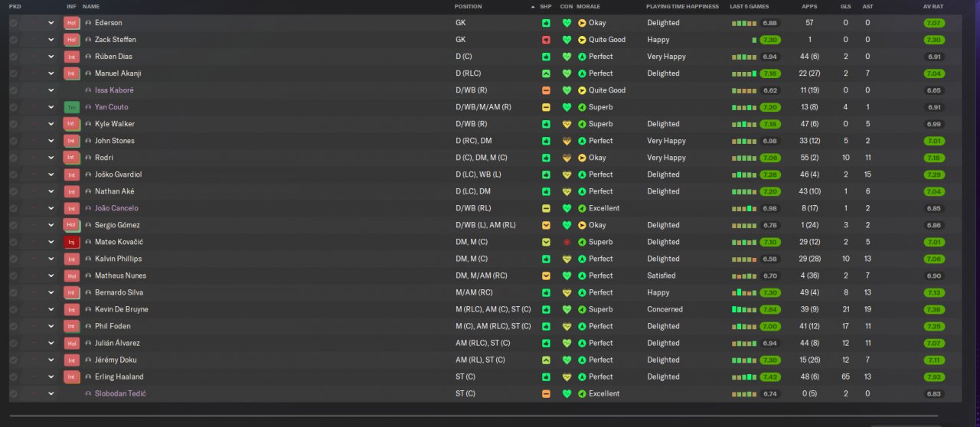Click the Inj injury badge for Mateo Kovačić
Screen dimensions: 980x427
(71, 242)
